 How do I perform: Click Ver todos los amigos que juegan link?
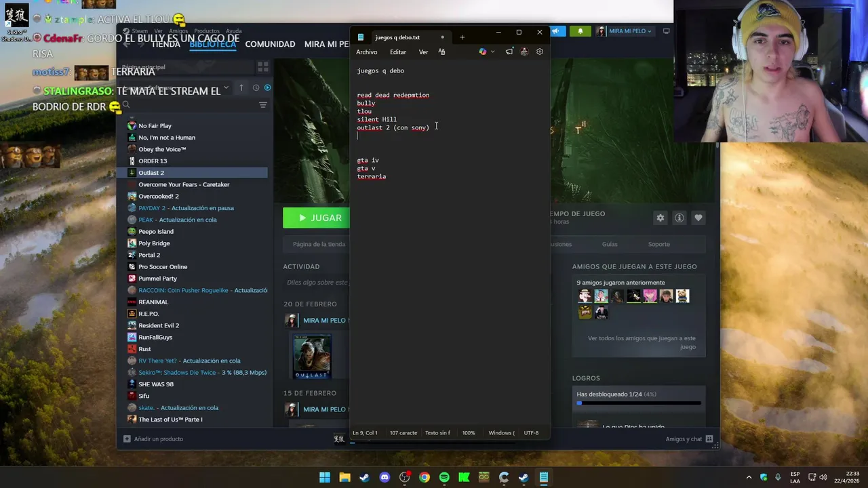(x=642, y=342)
